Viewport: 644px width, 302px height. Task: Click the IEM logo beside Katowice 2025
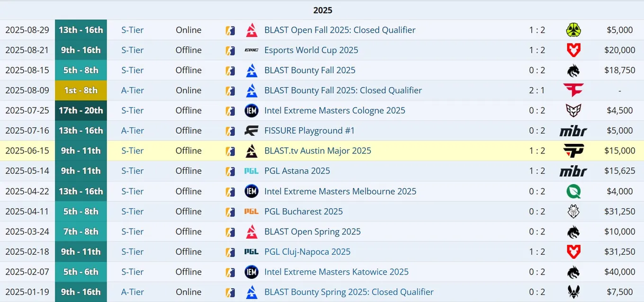(x=251, y=272)
